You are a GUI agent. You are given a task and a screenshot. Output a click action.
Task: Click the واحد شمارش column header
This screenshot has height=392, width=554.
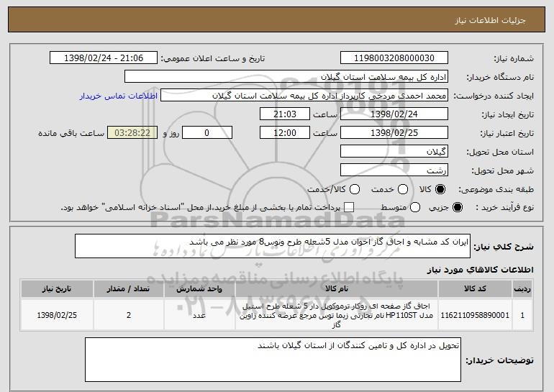[199, 289]
